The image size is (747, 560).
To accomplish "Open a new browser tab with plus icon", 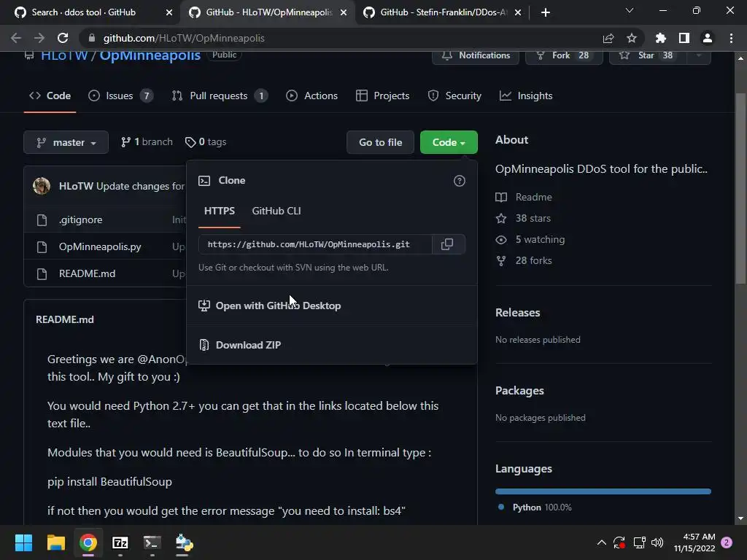I will pyautogui.click(x=546, y=12).
